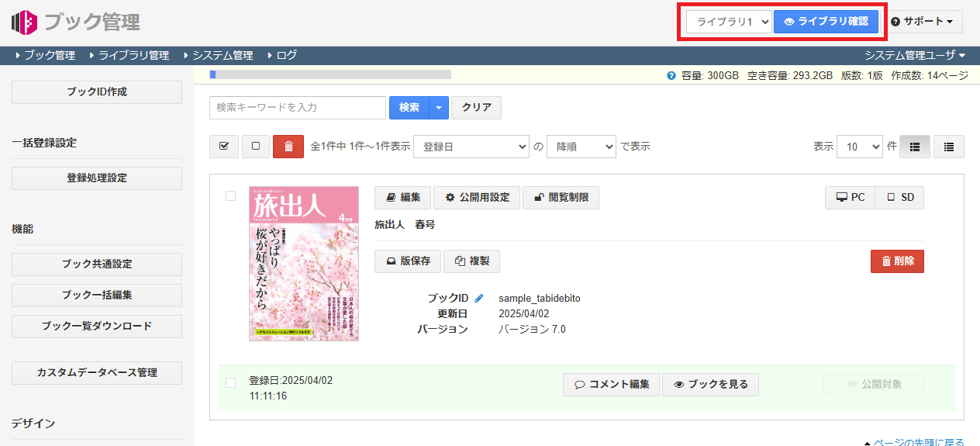980x446 pixels.
Task: Open the ライブラリ1 library dropdown
Action: point(730,22)
